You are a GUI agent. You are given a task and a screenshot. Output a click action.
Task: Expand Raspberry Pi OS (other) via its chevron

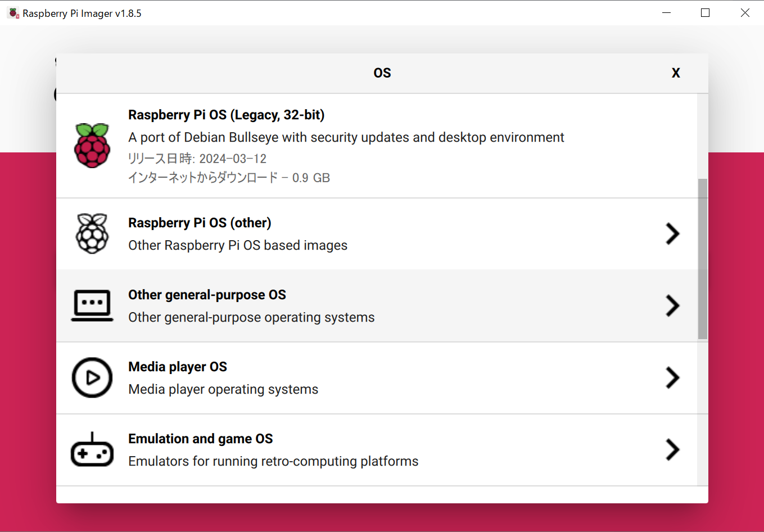(x=672, y=234)
